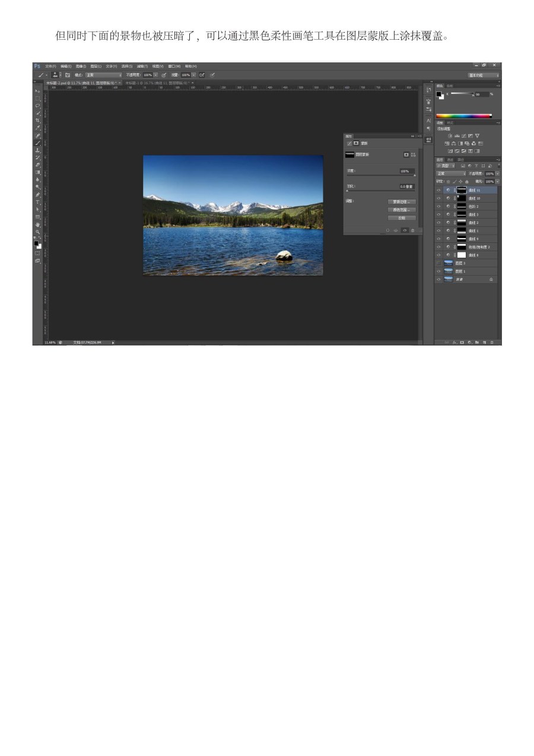Toggle mask visibility eye in Properties panel
The height and width of the screenshot is (756, 534).
pyautogui.click(x=405, y=230)
